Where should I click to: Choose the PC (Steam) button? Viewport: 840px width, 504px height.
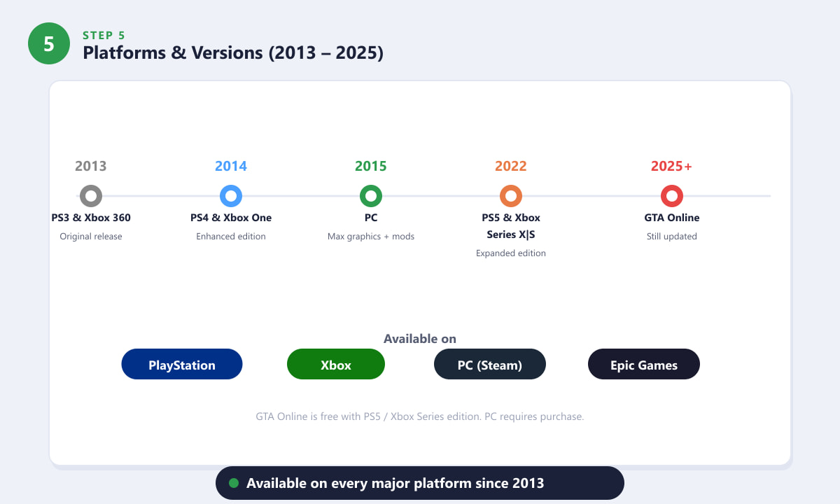click(x=490, y=364)
